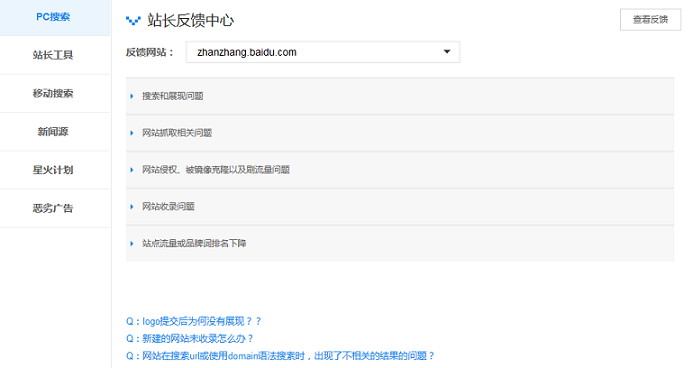693x368 pixels.
Task: Go to the 新闻源 sidebar tab
Action: pyautogui.click(x=55, y=132)
